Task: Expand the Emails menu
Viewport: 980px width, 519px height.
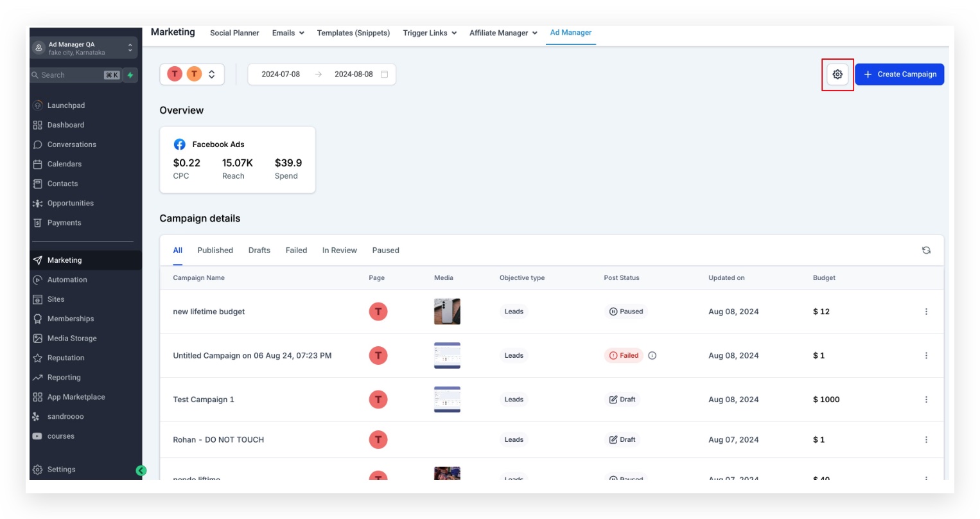Action: pyautogui.click(x=288, y=33)
